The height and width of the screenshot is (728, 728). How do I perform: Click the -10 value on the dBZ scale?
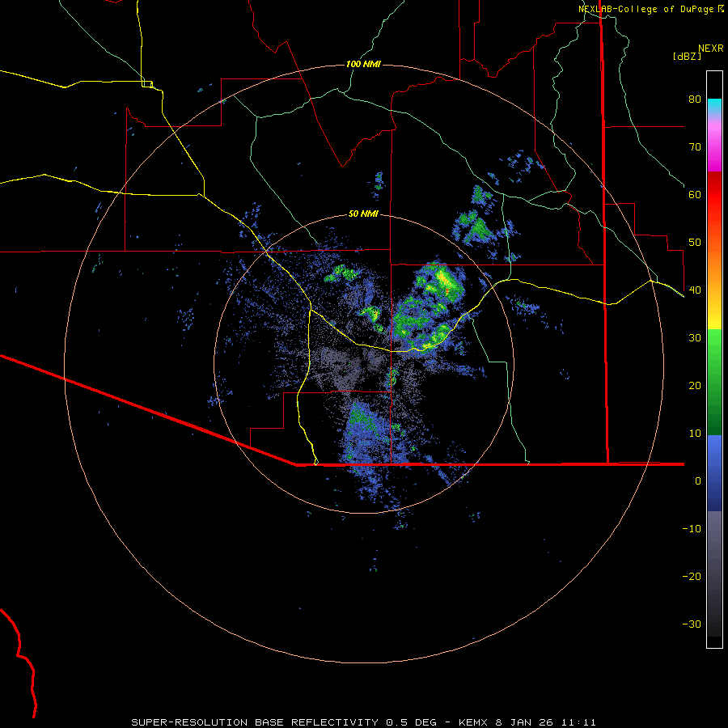pyautogui.click(x=692, y=529)
